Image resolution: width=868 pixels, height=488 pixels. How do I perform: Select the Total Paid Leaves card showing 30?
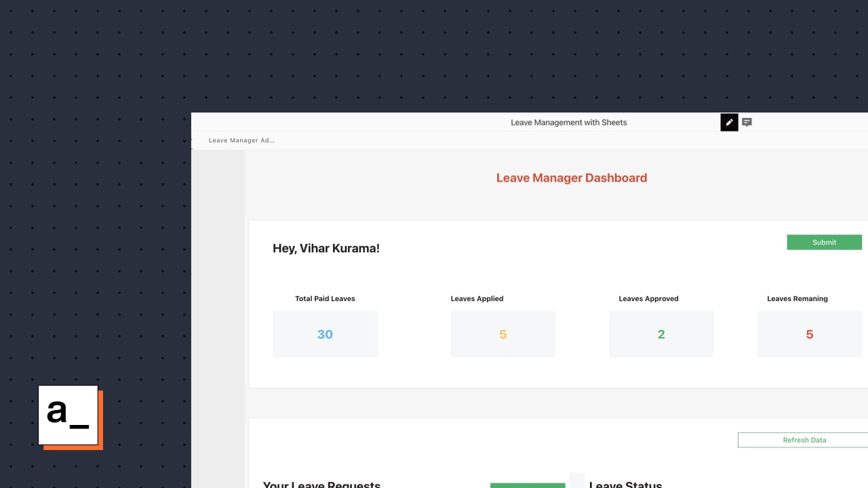(325, 333)
